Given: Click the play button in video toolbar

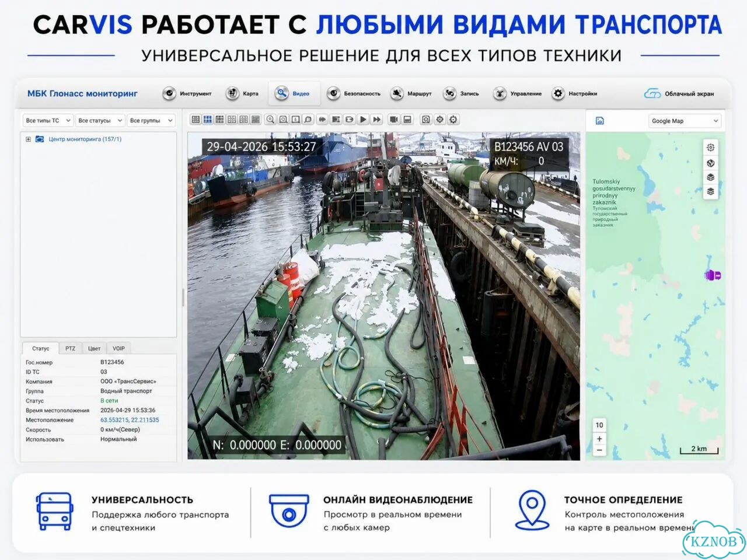Looking at the screenshot, I should 363,120.
